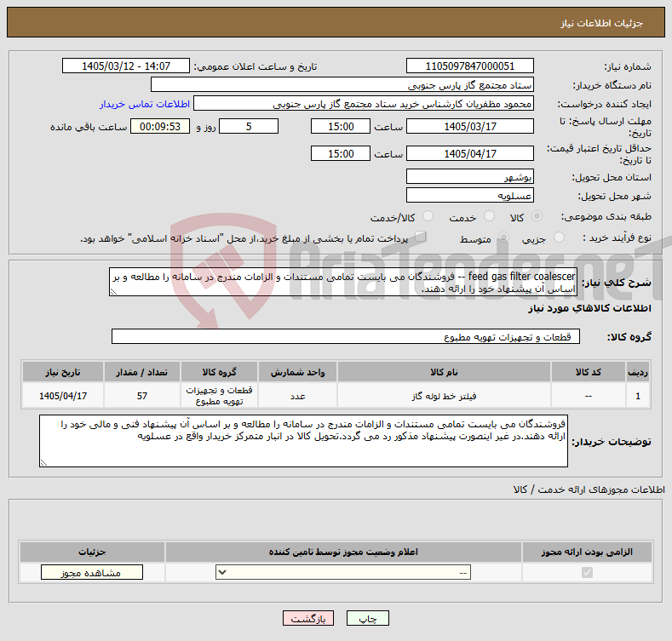
Task: Click the فیلتر خط لوله گاز cell
Action: [444, 396]
